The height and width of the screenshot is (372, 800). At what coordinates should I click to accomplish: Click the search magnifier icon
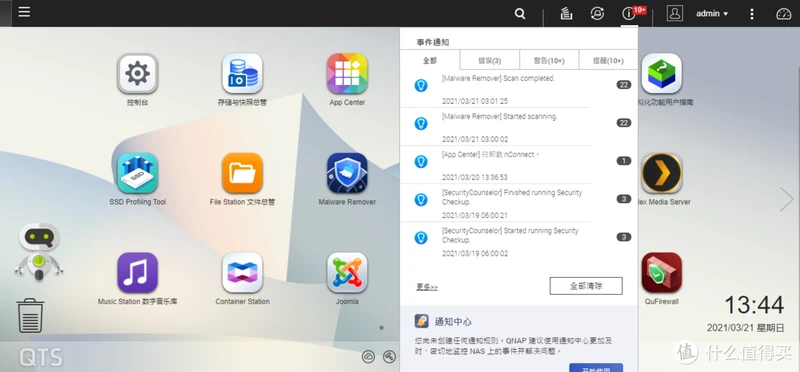coord(520,14)
